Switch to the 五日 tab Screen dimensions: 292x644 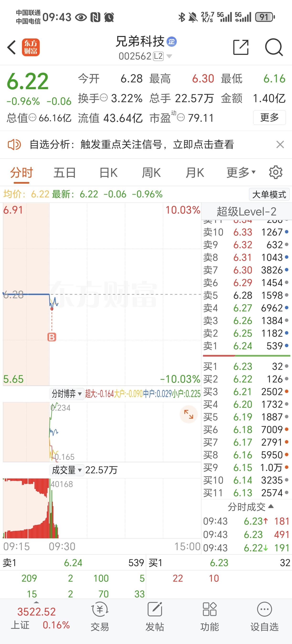click(65, 172)
